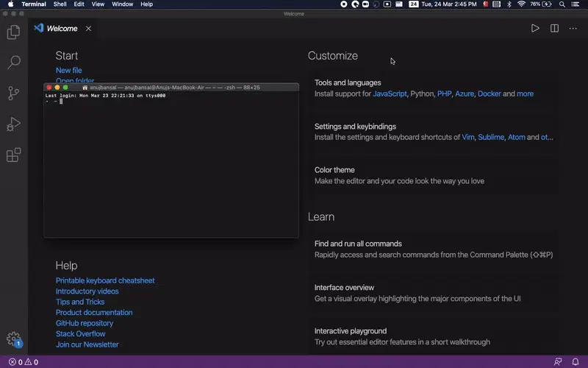The height and width of the screenshot is (368, 588).
Task: Open the Apple menu
Action: [11, 4]
